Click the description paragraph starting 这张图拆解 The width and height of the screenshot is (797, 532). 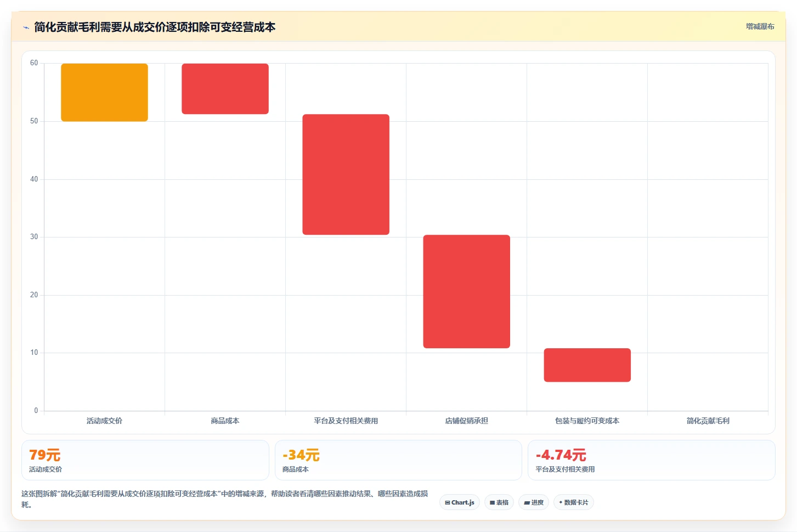(x=225, y=499)
